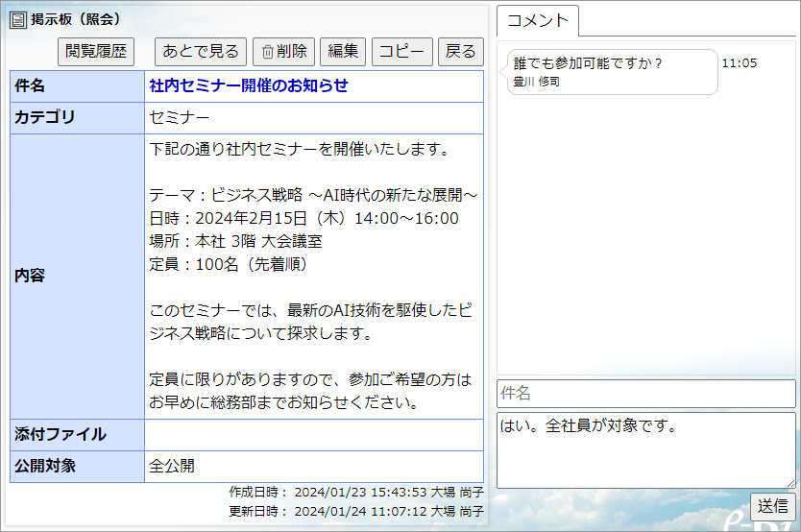
Task: Click the カテゴリ row header label
Action: pos(45,117)
